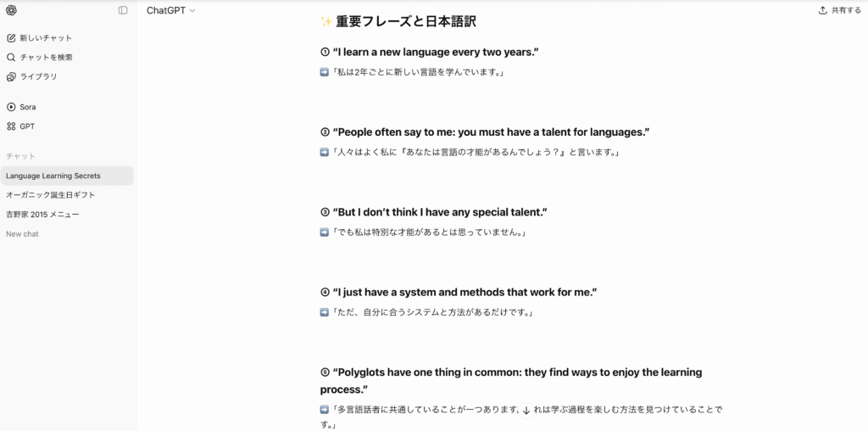
Task: Click the library images icon
Action: tap(11, 76)
